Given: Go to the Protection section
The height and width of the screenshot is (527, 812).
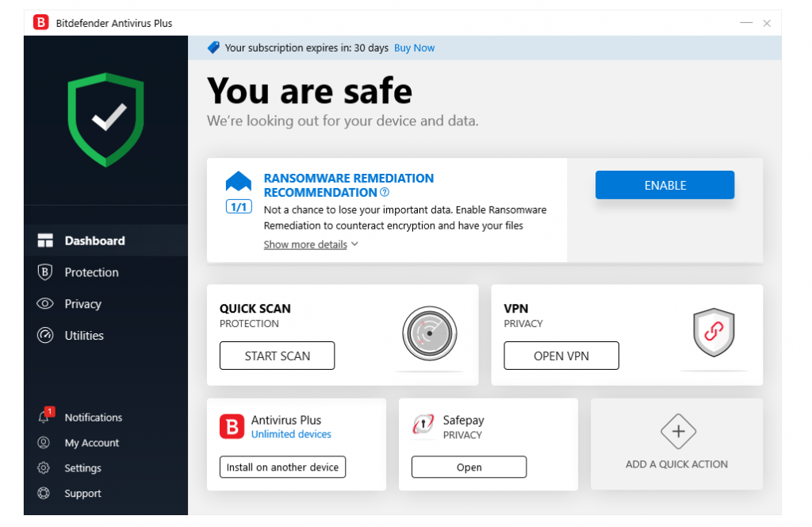Looking at the screenshot, I should (x=106, y=272).
